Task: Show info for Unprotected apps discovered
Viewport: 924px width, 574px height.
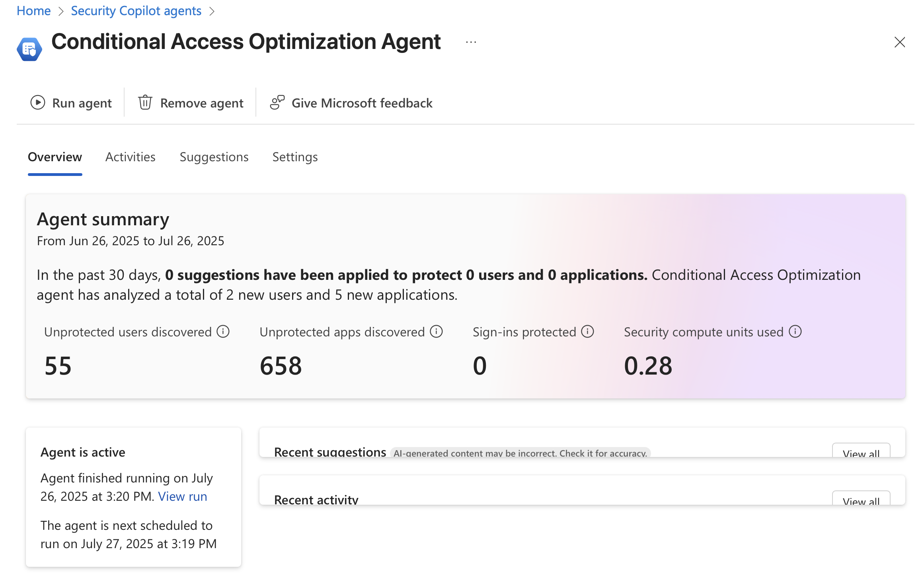Action: [437, 332]
